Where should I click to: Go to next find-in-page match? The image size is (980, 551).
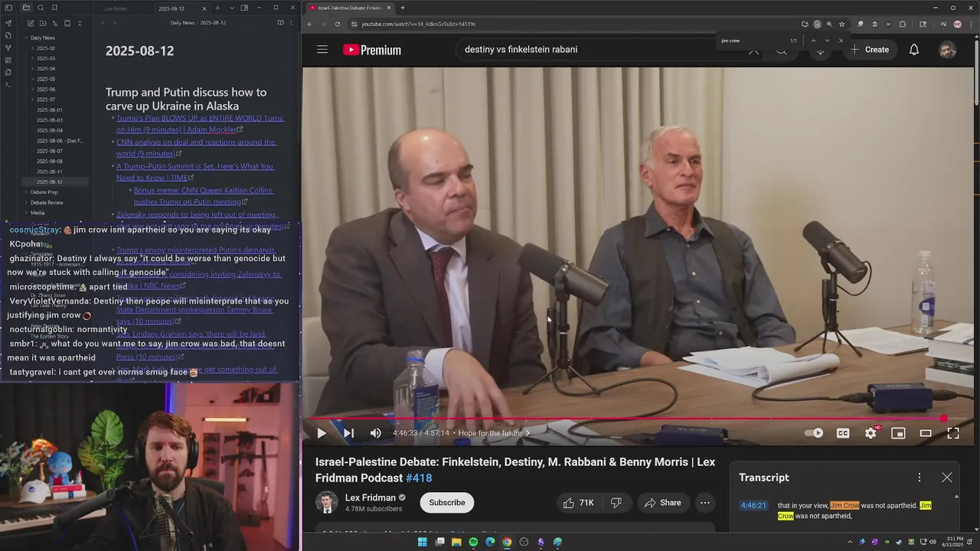827,41
